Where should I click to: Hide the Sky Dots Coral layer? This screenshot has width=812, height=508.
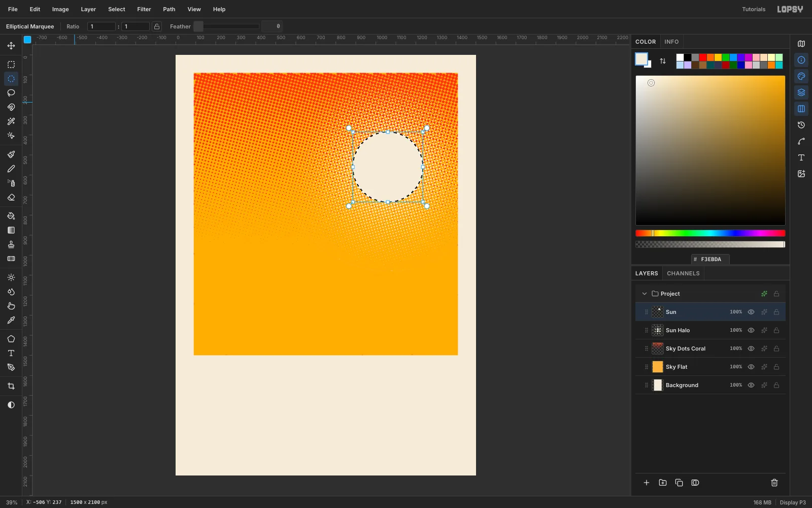[x=751, y=348]
